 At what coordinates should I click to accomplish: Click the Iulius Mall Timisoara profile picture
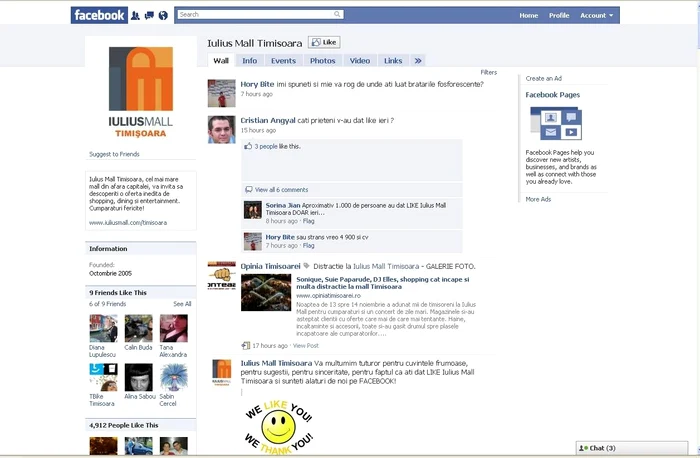pos(141,93)
